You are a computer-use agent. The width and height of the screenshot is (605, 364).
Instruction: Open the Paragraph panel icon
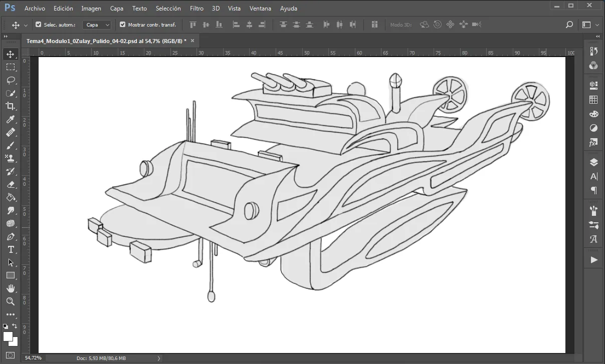(x=593, y=190)
